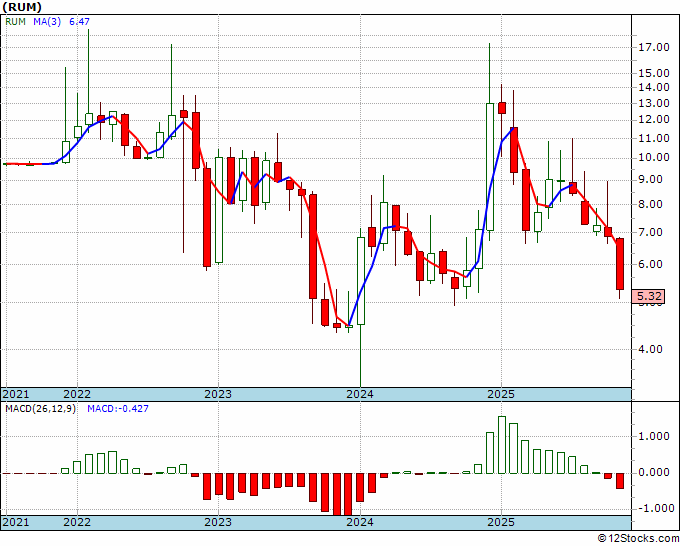Screen dimensions: 680x546
Task: Click the long red candlestick just before 2023
Action: [x=207, y=217]
